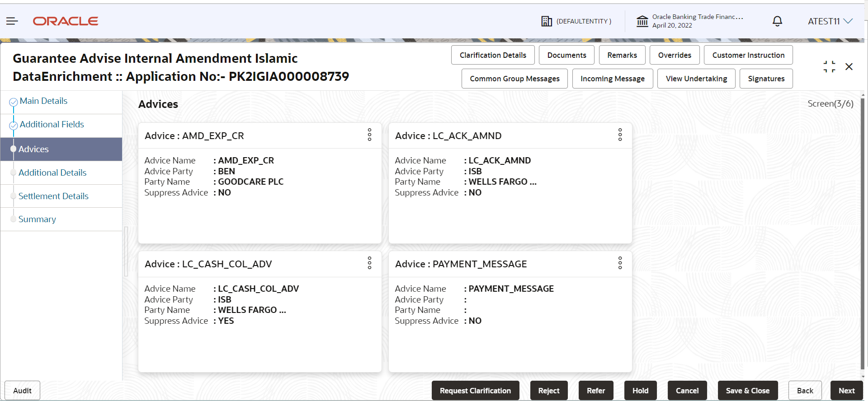Screen dimensions: 868x401
Task: Click the Audit button
Action: point(22,391)
